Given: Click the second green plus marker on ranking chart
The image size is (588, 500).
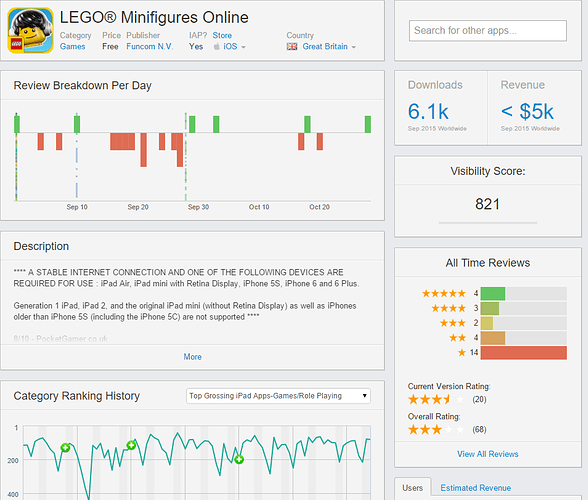Looking at the screenshot, I should coord(131,445).
